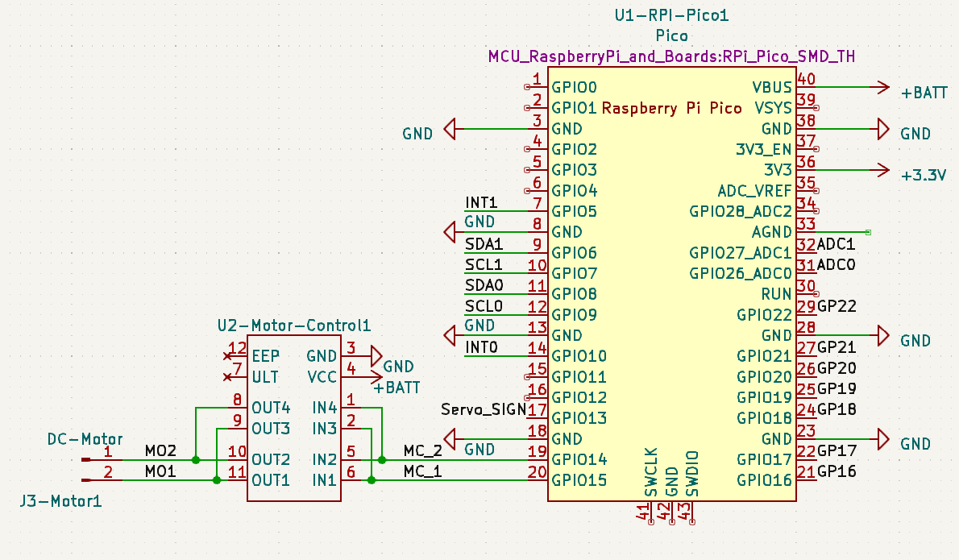The height and width of the screenshot is (560, 959).
Task: Click the SDA1 net label
Action: [484, 244]
